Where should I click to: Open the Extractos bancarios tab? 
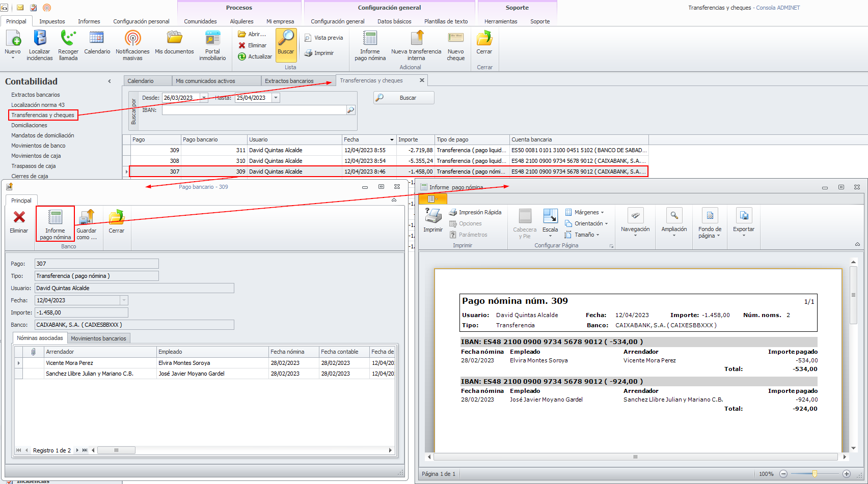(289, 81)
